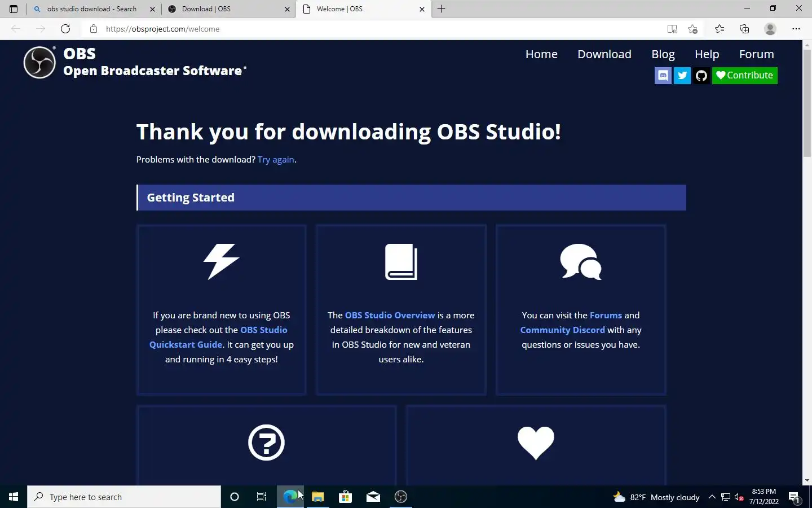Screen dimensions: 812x508
Task: Click the heart contribute card icon
Action: click(536, 443)
